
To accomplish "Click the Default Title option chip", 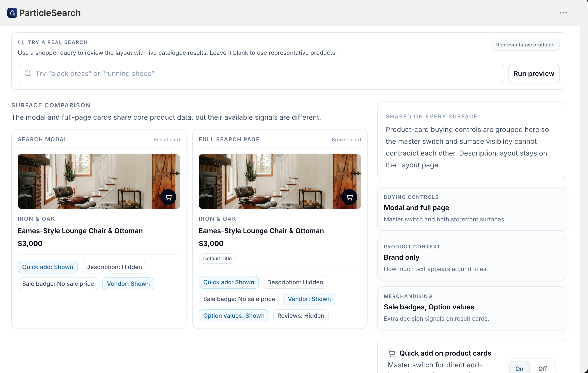I will [x=217, y=258].
